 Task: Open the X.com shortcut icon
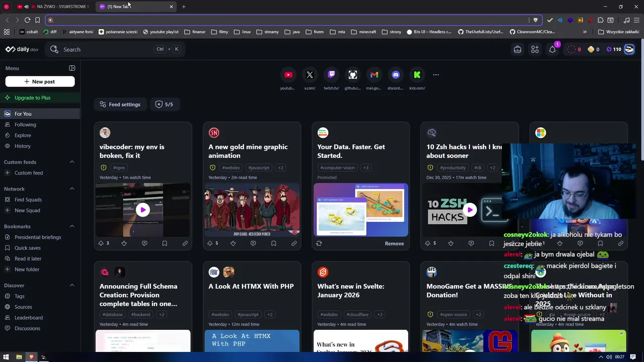pos(310,75)
